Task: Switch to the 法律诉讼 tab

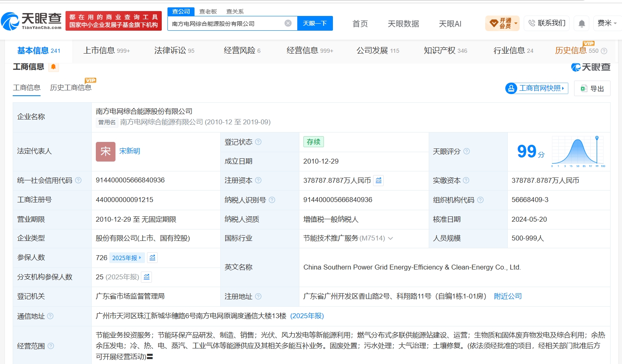Action: pos(174,51)
